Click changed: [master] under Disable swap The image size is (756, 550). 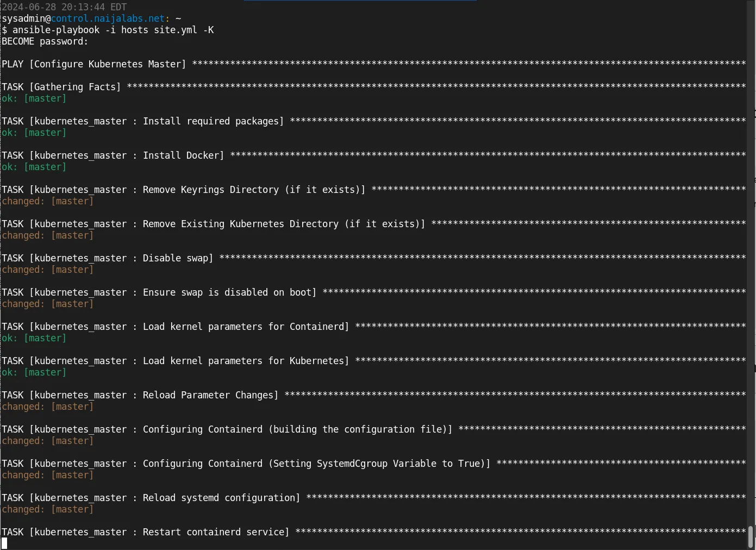tap(48, 270)
